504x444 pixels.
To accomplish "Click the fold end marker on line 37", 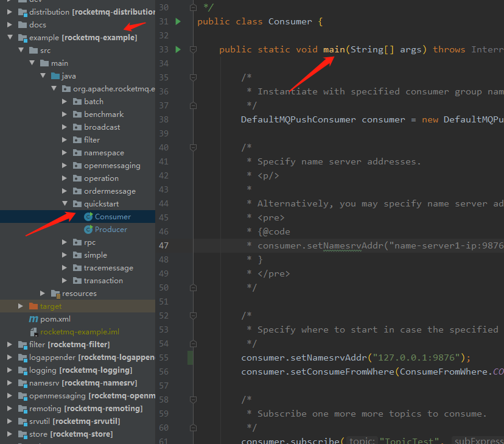I will click(x=193, y=105).
